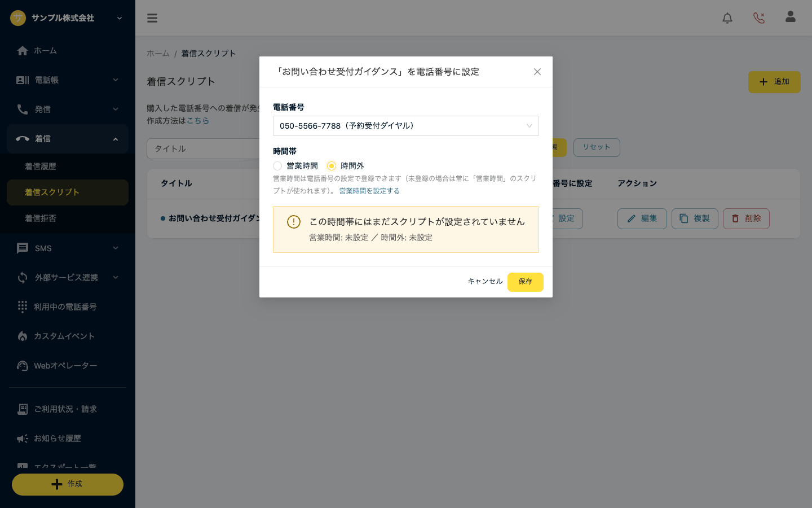Click the hamburger menu icon

pyautogui.click(x=152, y=18)
